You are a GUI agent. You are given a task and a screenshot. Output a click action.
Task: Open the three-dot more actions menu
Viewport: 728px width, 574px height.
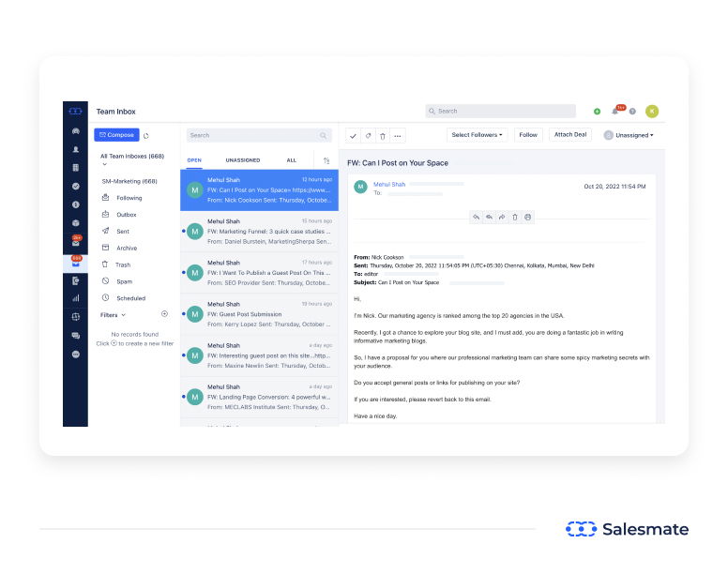coord(398,136)
